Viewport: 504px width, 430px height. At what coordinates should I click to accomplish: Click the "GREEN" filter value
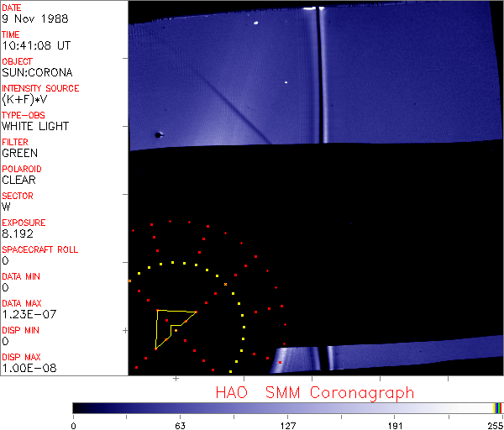pos(19,154)
